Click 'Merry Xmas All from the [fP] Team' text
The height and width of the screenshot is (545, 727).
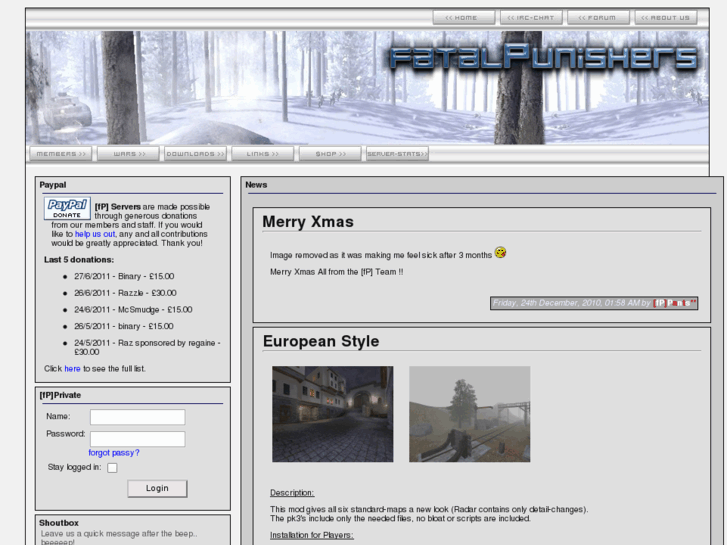337,272
